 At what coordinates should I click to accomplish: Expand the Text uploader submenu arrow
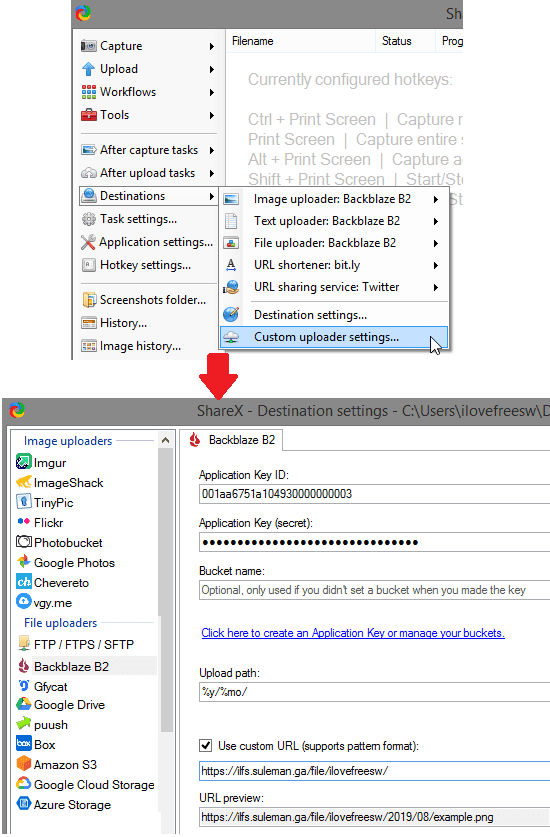[x=436, y=222]
